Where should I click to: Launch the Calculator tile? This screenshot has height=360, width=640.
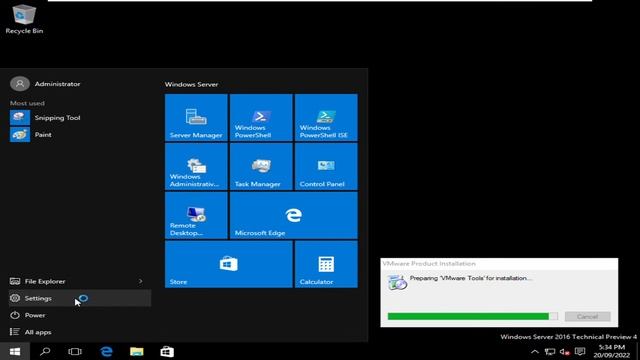tap(326, 264)
